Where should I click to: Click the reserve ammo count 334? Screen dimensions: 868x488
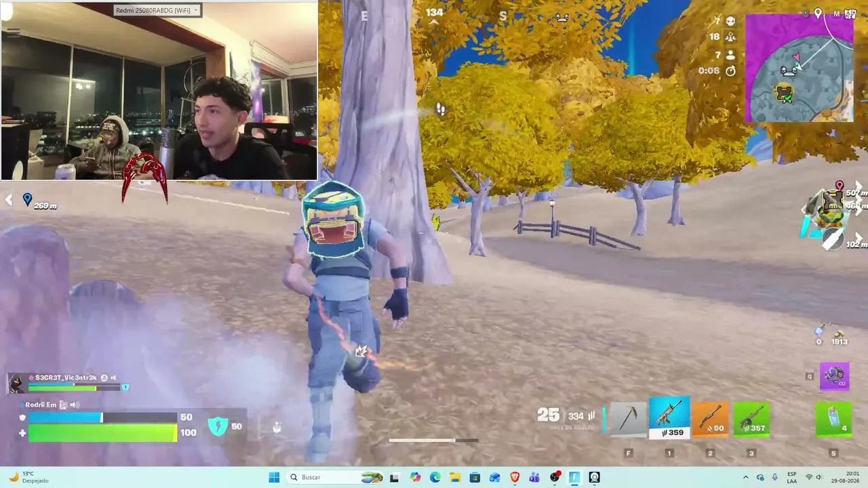coord(576,415)
